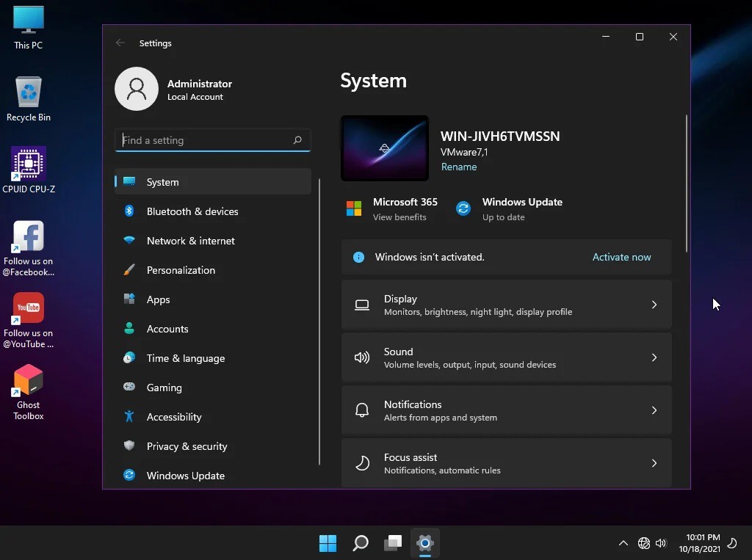Switch to the System settings tab
Viewport: 752px width, 560px height.
[162, 182]
